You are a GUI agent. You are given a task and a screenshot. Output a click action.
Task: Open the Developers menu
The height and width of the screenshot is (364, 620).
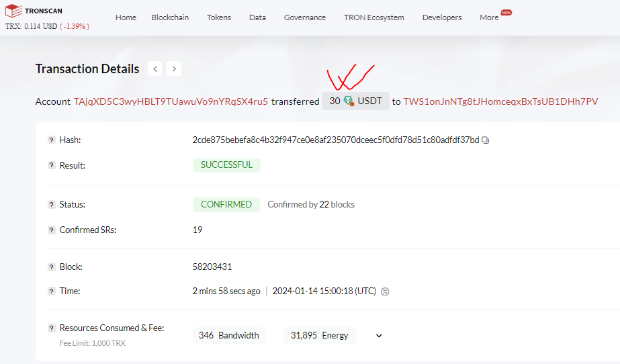click(442, 17)
